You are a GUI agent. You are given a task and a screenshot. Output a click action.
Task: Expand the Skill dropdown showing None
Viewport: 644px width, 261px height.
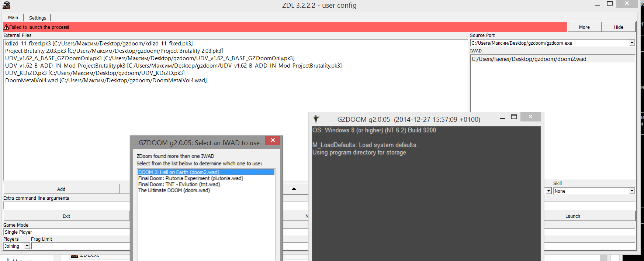coord(632,191)
